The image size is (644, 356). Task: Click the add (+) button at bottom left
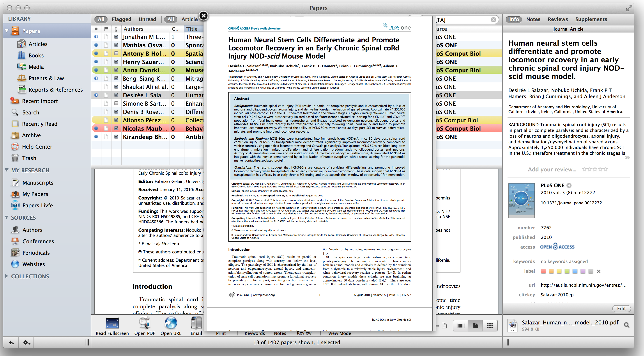coord(11,342)
